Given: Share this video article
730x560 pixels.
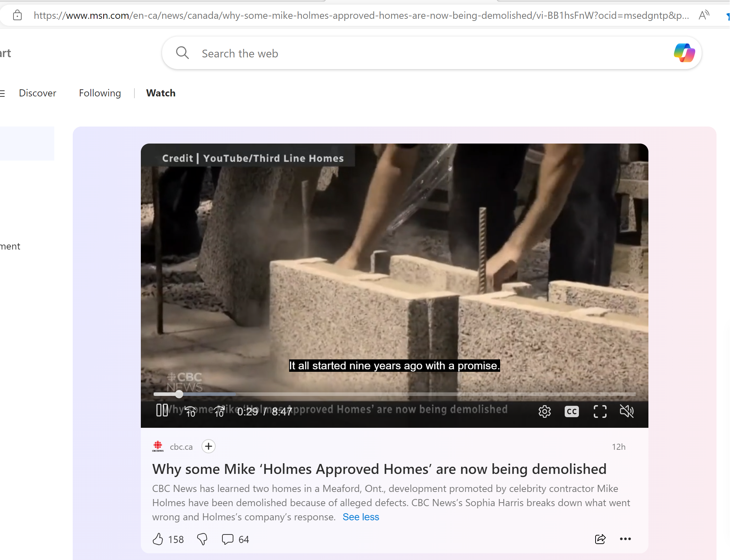Looking at the screenshot, I should (x=600, y=539).
